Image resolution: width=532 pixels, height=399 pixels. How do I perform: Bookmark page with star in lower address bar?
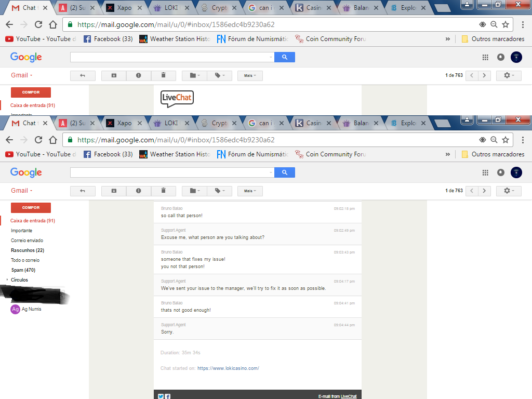click(506, 140)
